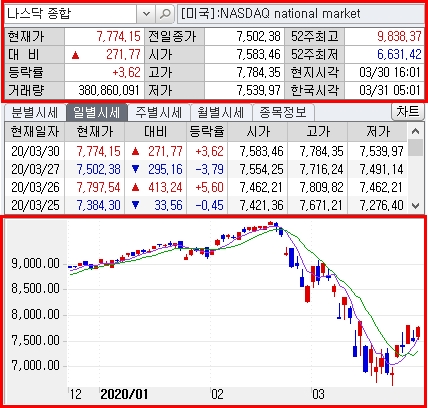The image size is (428, 408).
Task: Click the table scrollbar up arrow
Action: tap(415, 131)
